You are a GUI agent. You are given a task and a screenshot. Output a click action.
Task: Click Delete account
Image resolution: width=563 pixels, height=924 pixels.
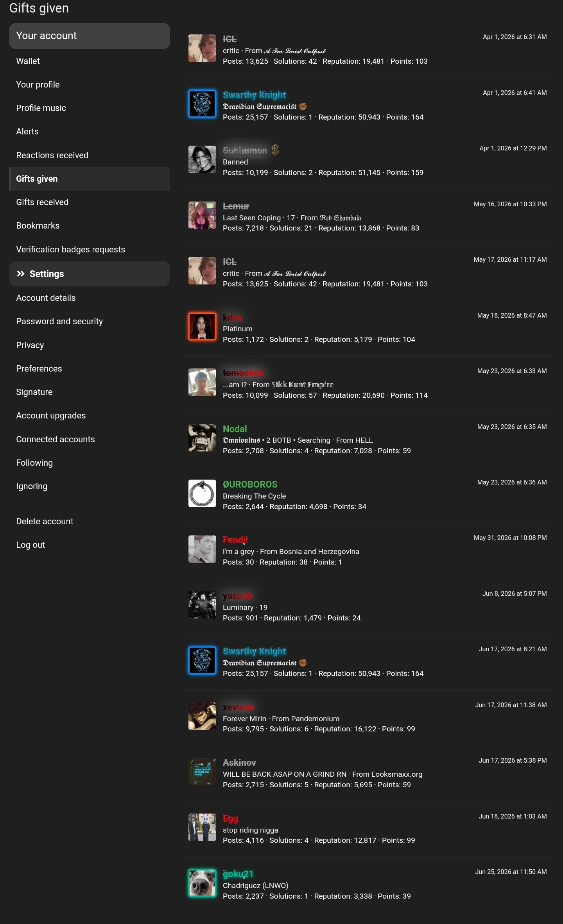pos(90,522)
